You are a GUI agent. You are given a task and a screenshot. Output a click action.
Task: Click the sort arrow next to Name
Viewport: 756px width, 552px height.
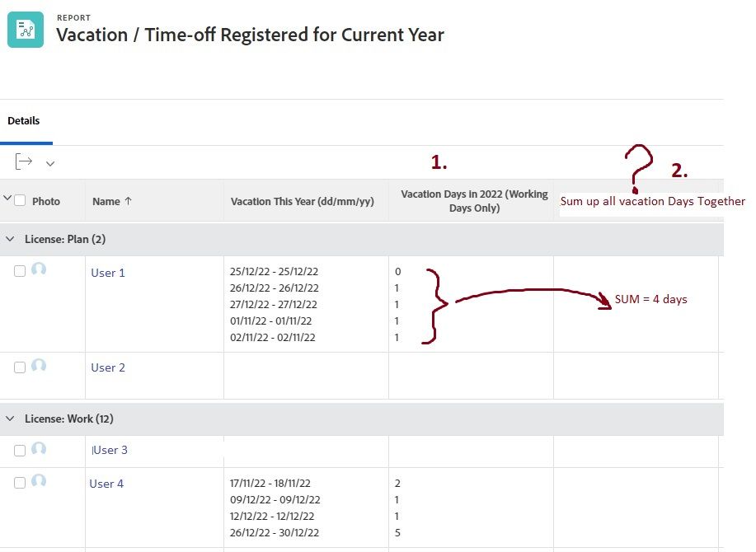(x=128, y=201)
